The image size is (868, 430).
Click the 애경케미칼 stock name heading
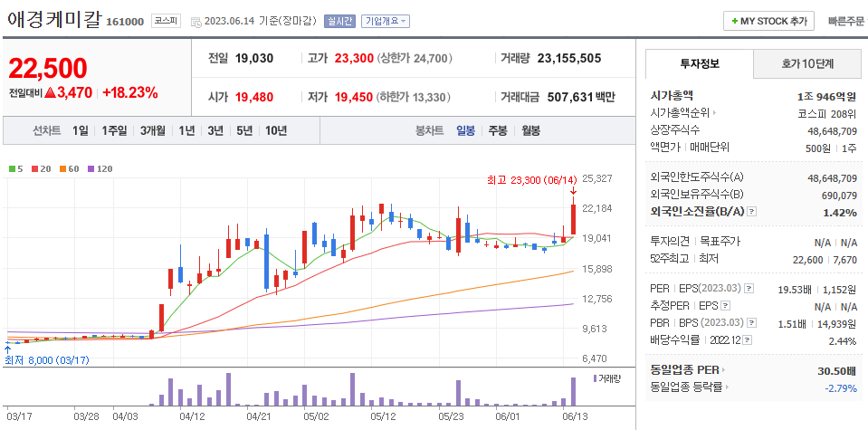coord(53,20)
